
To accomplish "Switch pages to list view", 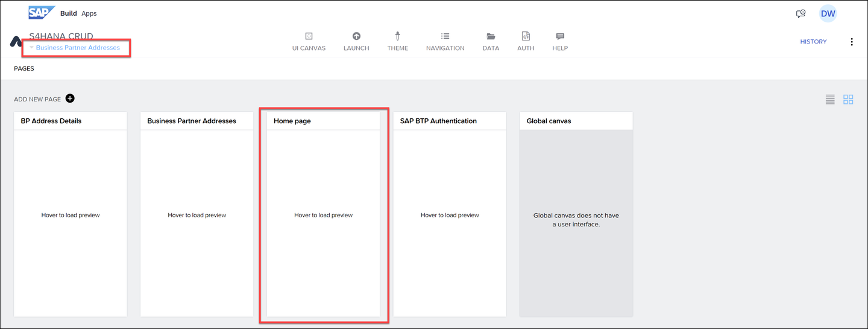I will click(830, 100).
